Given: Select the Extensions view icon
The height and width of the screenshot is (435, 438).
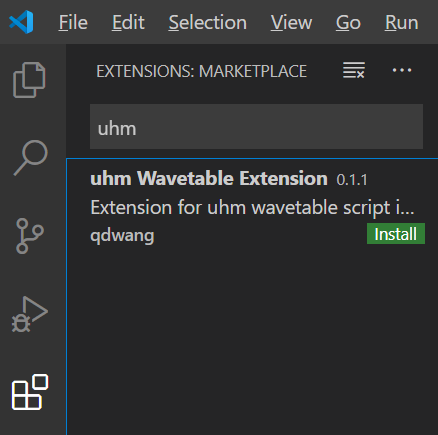Looking at the screenshot, I should pos(30,392).
